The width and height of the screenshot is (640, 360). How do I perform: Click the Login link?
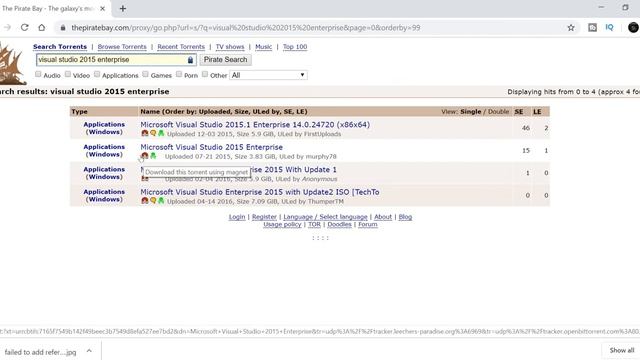tap(237, 217)
